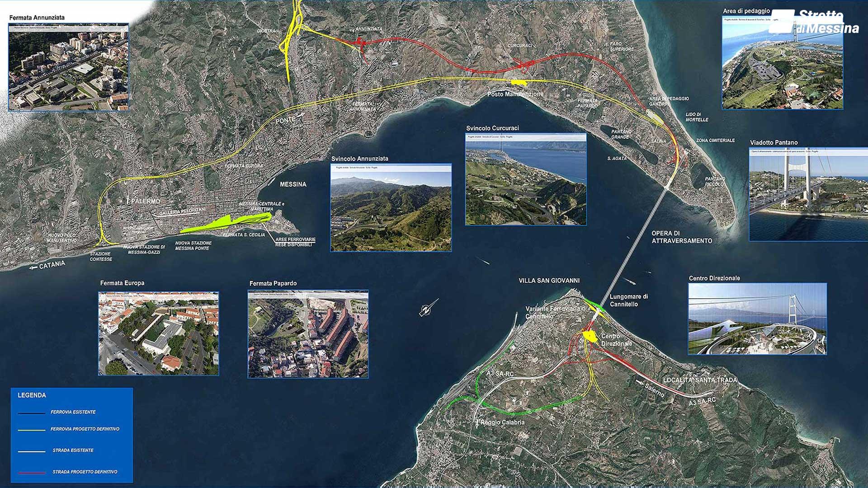Viewport: 868px width, 488px height.
Task: Select the Villa San Giovanni label
Action: 550,280
